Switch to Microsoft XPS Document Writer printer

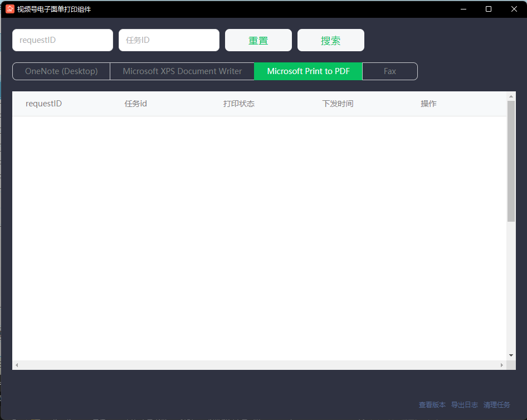182,71
